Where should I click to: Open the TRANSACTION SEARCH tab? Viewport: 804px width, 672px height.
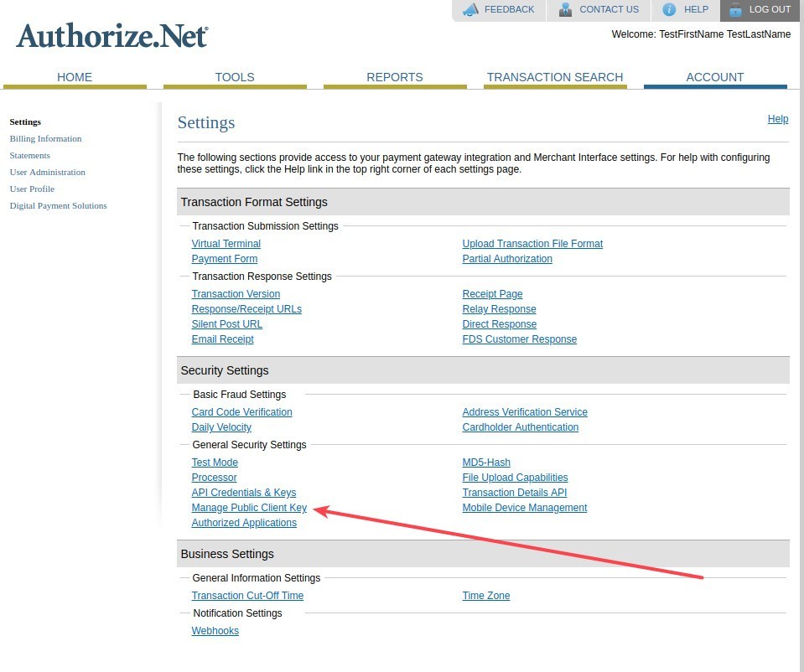[555, 77]
